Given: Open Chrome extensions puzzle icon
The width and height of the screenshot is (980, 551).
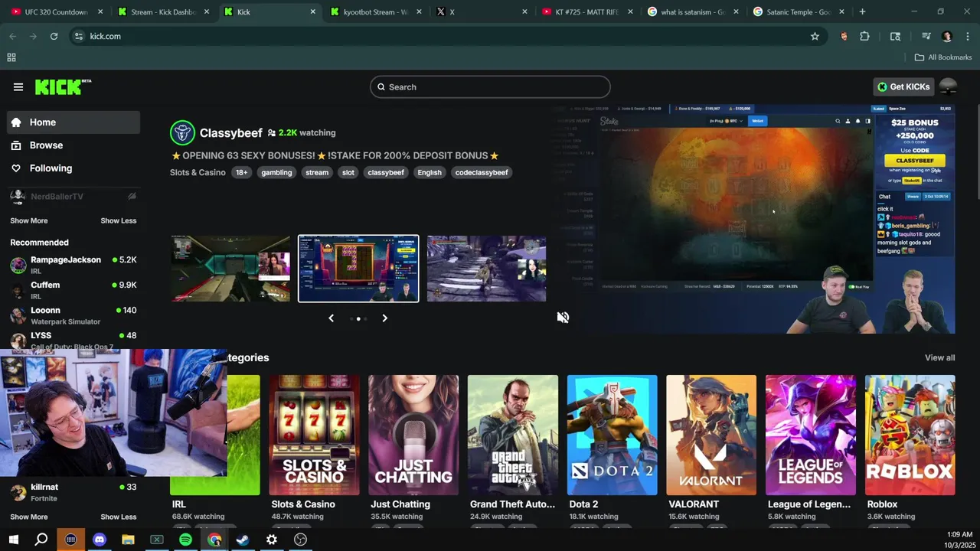Looking at the screenshot, I should (x=864, y=36).
